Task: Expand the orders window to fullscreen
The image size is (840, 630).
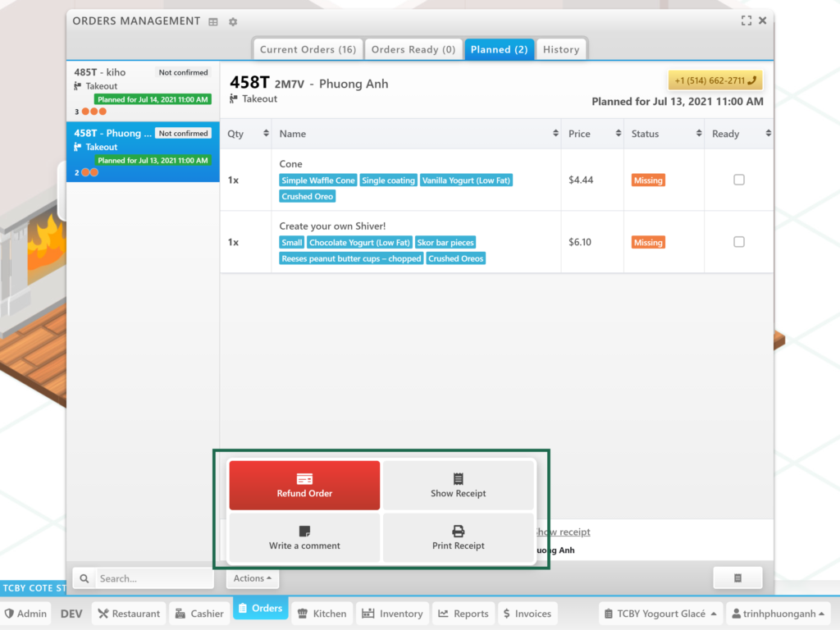Action: [746, 21]
